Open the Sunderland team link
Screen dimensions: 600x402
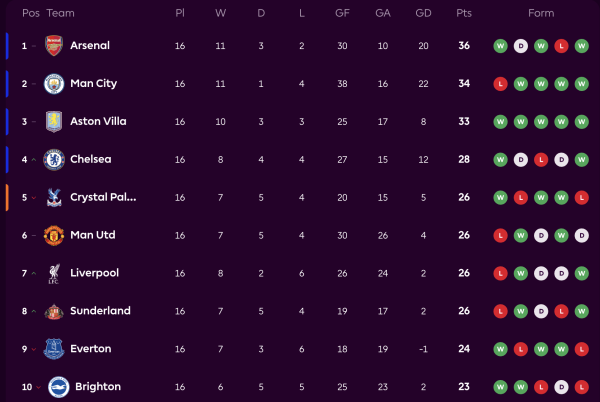tap(100, 311)
